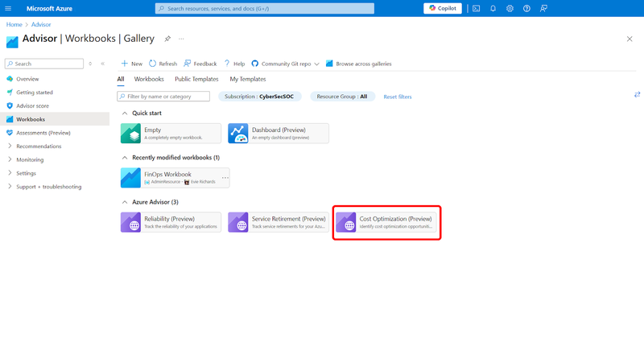Open Community Git repo dropdown
Screen dimensions: 644x363
(286, 64)
